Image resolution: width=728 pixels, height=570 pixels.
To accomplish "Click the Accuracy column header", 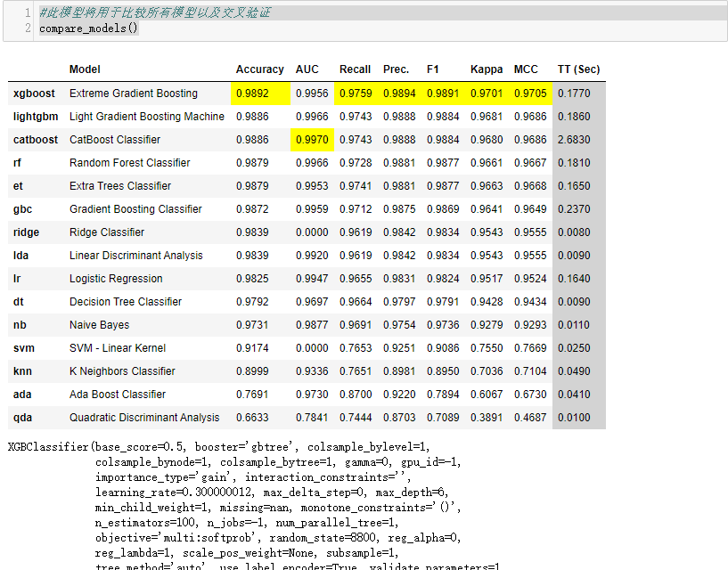I will pyautogui.click(x=259, y=69).
